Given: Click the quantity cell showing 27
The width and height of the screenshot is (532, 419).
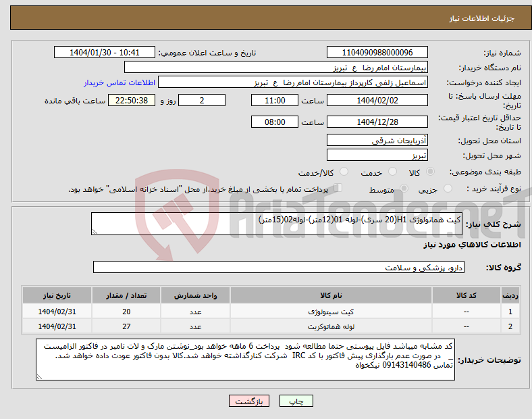Looking at the screenshot, I should [x=126, y=326].
